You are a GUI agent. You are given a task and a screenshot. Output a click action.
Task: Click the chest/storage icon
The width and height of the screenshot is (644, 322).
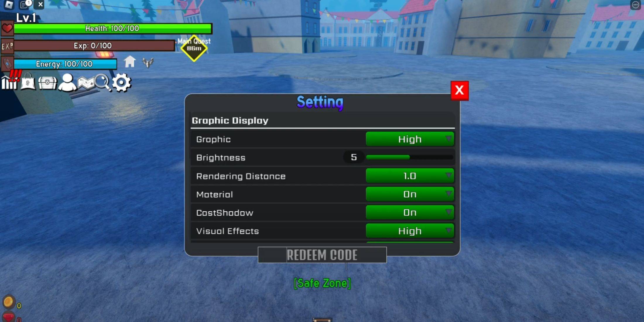coord(47,82)
